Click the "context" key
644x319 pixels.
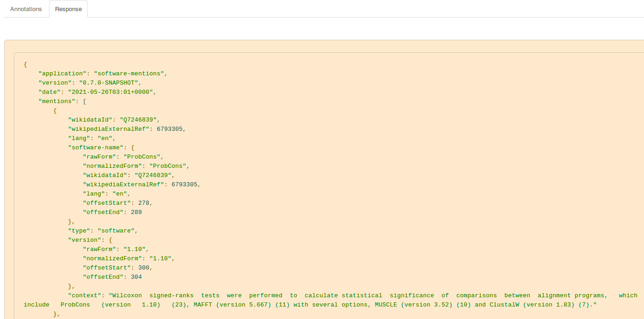(x=85, y=295)
